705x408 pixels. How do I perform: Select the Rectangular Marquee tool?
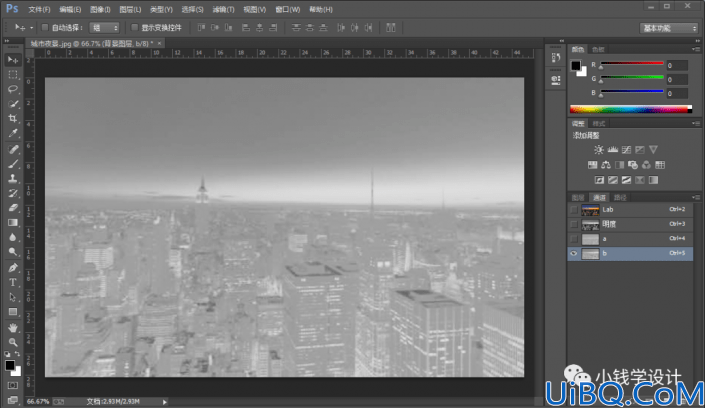coord(13,74)
